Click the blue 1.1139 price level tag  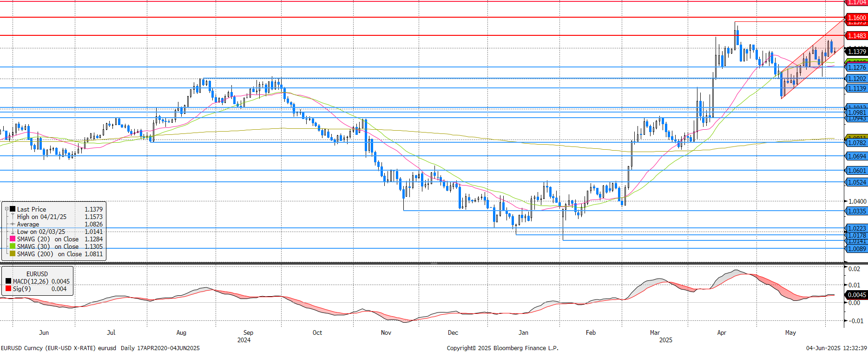tap(856, 88)
